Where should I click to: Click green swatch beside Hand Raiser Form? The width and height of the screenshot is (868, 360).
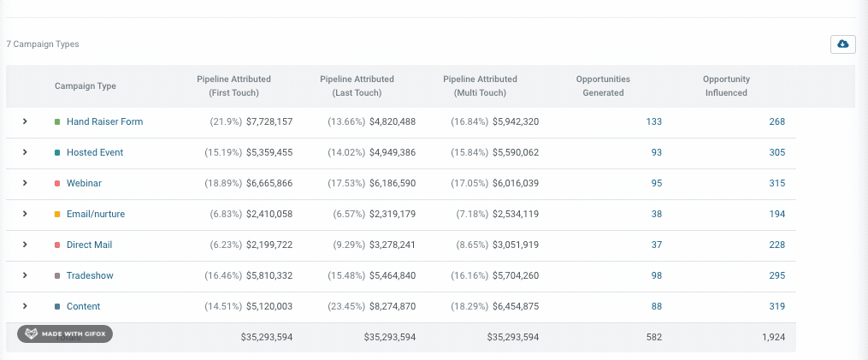click(x=57, y=121)
